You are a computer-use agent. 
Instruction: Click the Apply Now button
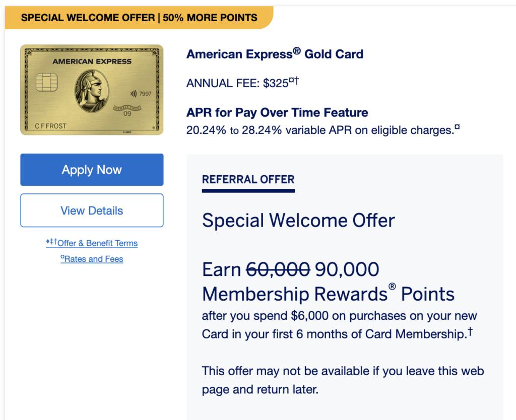tap(92, 170)
